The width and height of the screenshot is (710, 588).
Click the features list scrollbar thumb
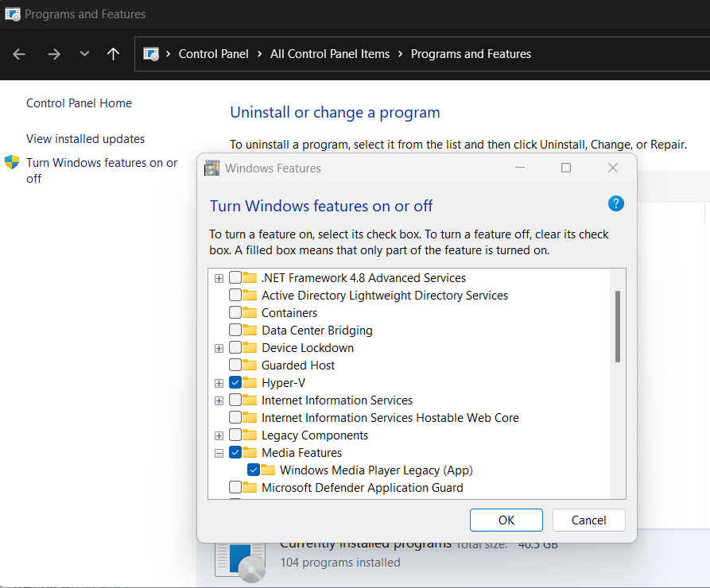click(618, 327)
